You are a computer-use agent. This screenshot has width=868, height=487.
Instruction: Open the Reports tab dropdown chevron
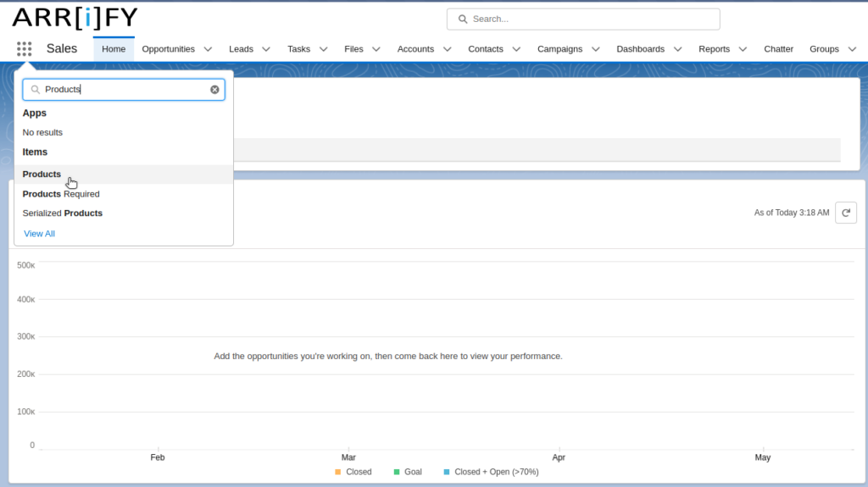point(743,49)
